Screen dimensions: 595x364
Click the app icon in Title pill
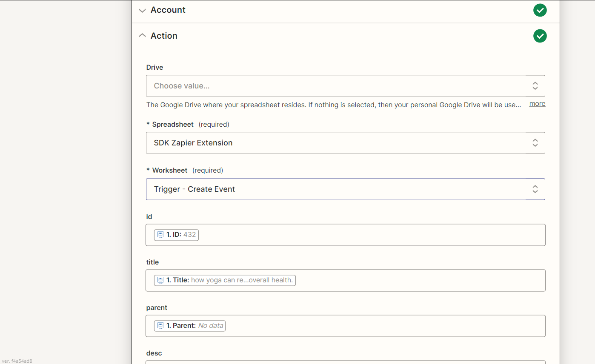click(160, 280)
